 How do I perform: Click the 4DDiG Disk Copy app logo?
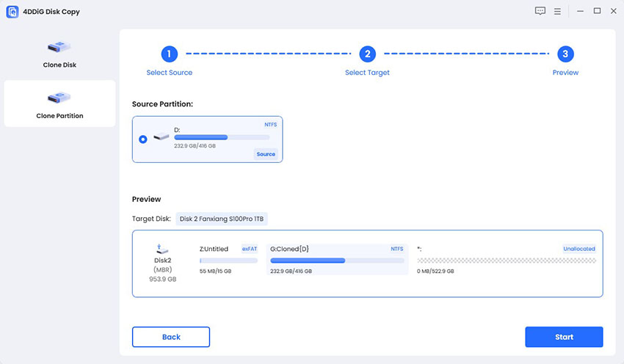click(x=12, y=12)
